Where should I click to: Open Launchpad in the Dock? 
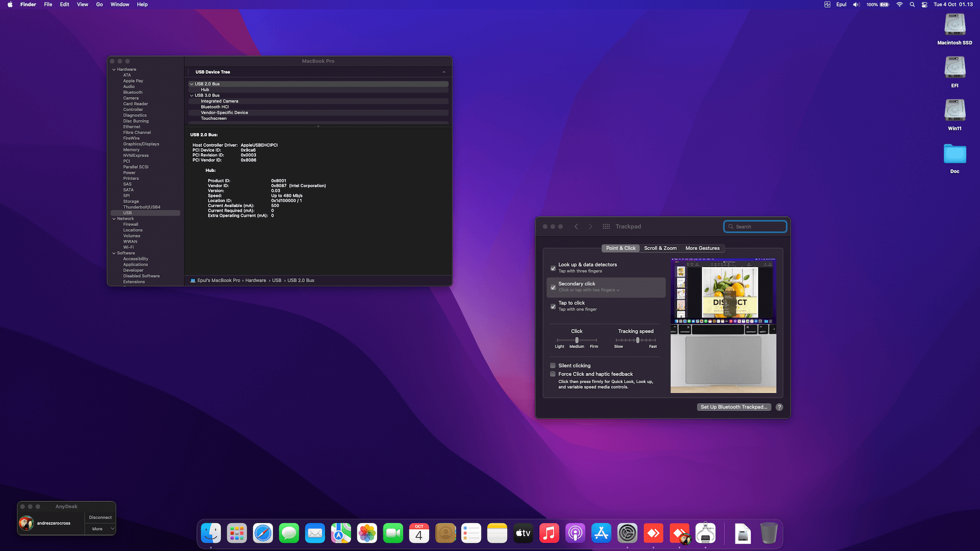click(237, 534)
